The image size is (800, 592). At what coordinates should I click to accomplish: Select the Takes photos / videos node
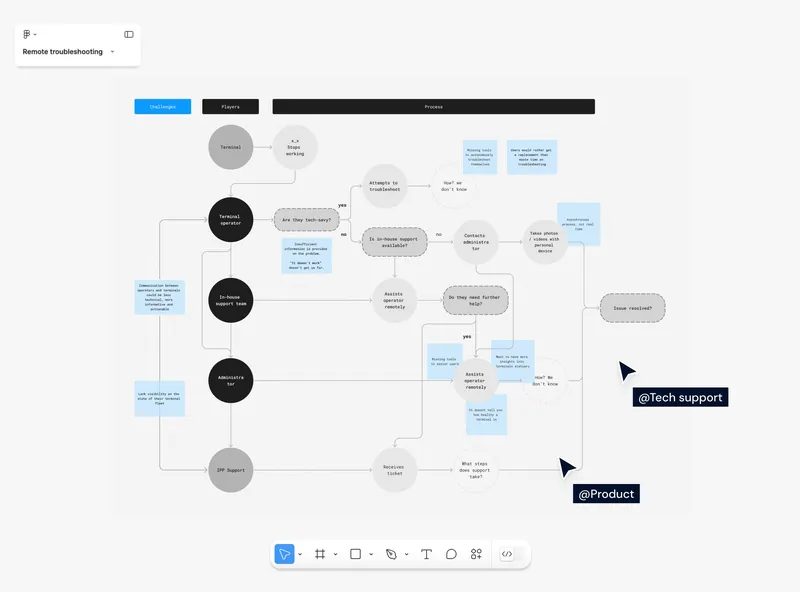click(x=545, y=242)
